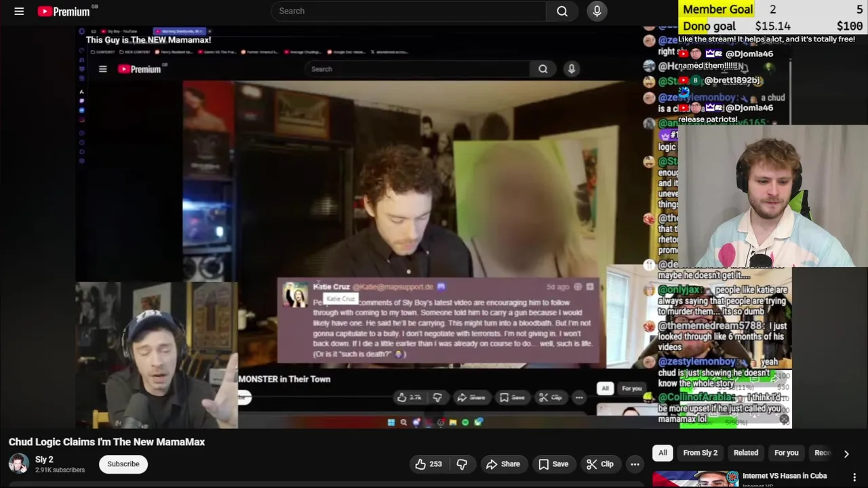Select the For you chip beside Related
This screenshot has width=868, height=488.
click(x=787, y=453)
